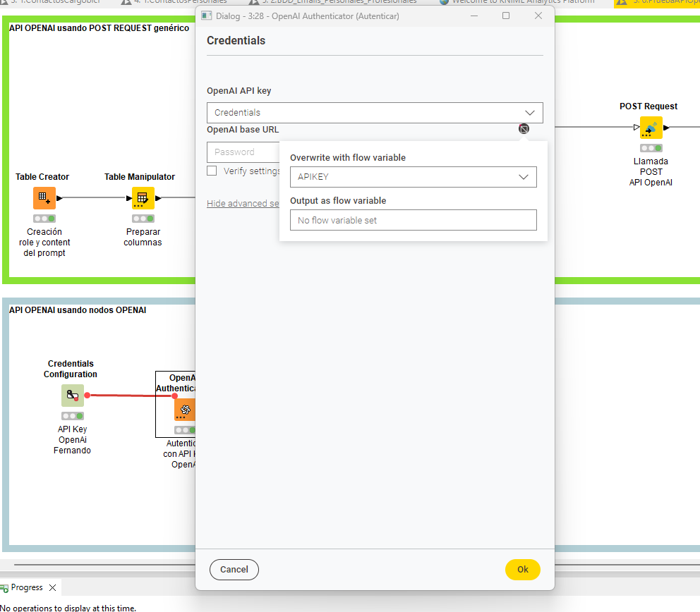700x612 pixels.
Task: Enable the Verify settings checkbox
Action: click(212, 171)
